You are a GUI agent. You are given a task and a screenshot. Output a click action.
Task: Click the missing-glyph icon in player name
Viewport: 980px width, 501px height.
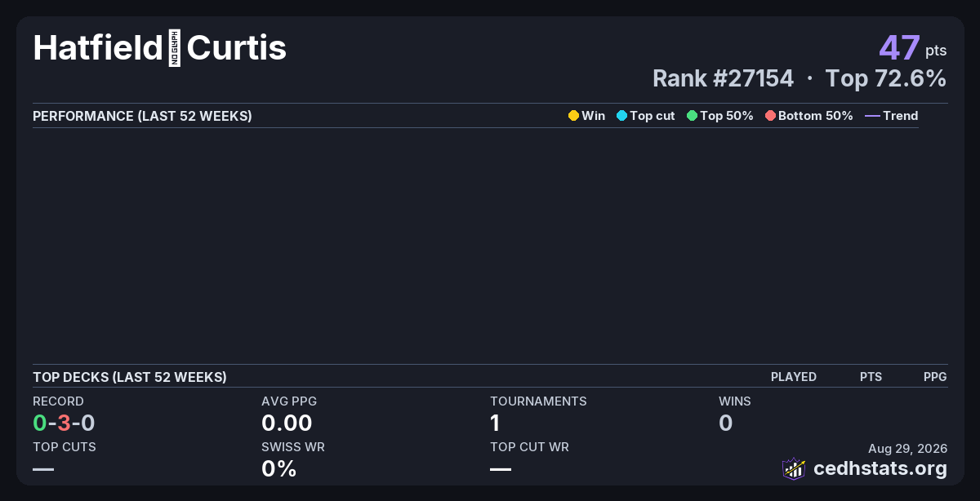coord(175,48)
